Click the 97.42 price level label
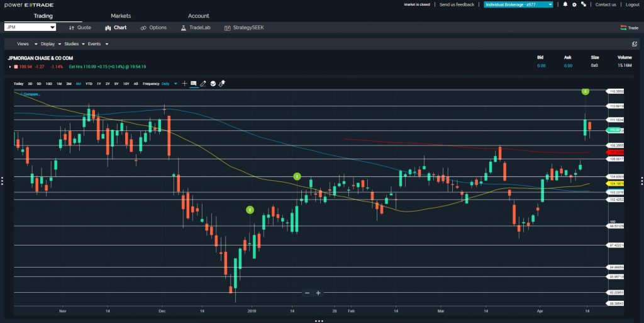The image size is (644, 323). pos(616,245)
